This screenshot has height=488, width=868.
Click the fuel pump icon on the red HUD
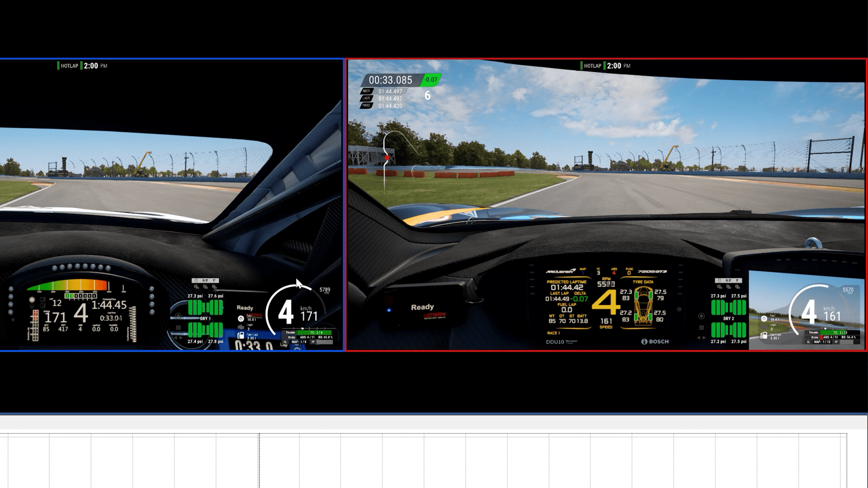(764, 336)
